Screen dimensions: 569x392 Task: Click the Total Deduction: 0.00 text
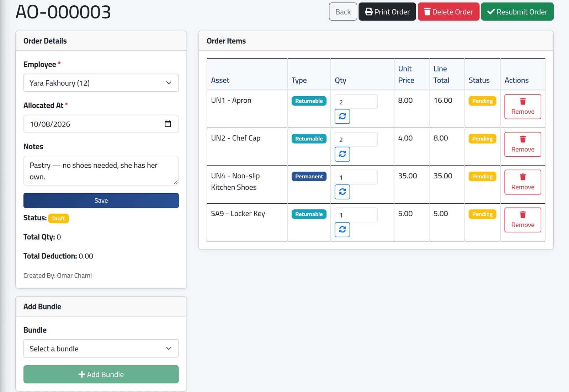click(58, 256)
